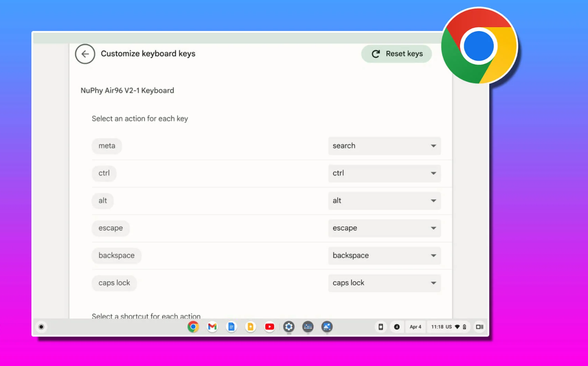Open YouTube from the shelf
Image resolution: width=588 pixels, height=366 pixels.
pos(270,327)
